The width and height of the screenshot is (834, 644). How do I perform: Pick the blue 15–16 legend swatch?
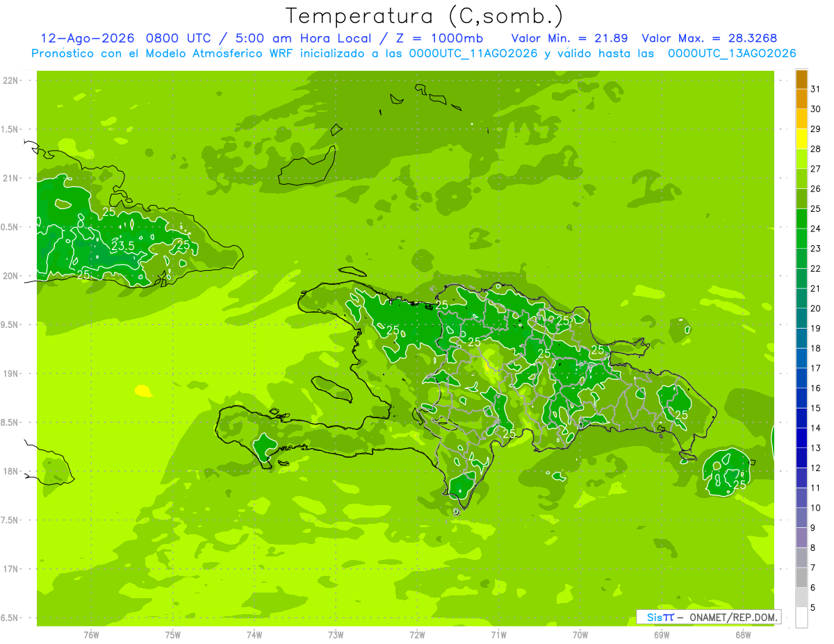tap(801, 398)
